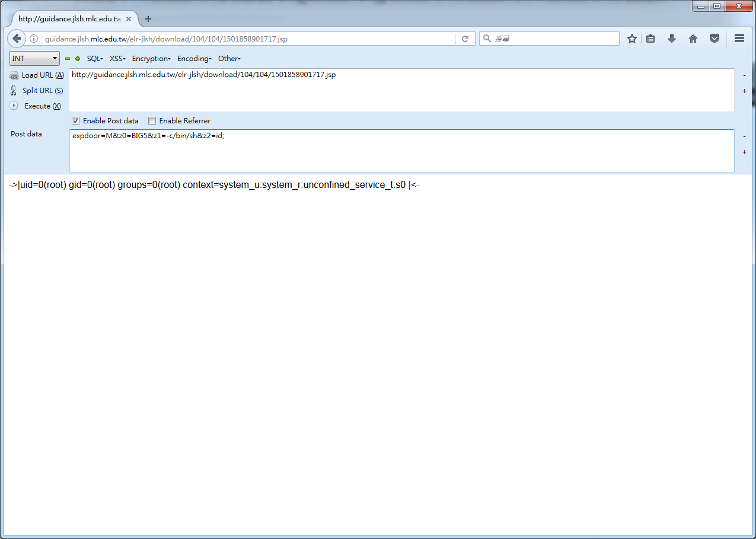This screenshot has height=539, width=756.
Task: Maximize the Firefox window
Action: 717,5
